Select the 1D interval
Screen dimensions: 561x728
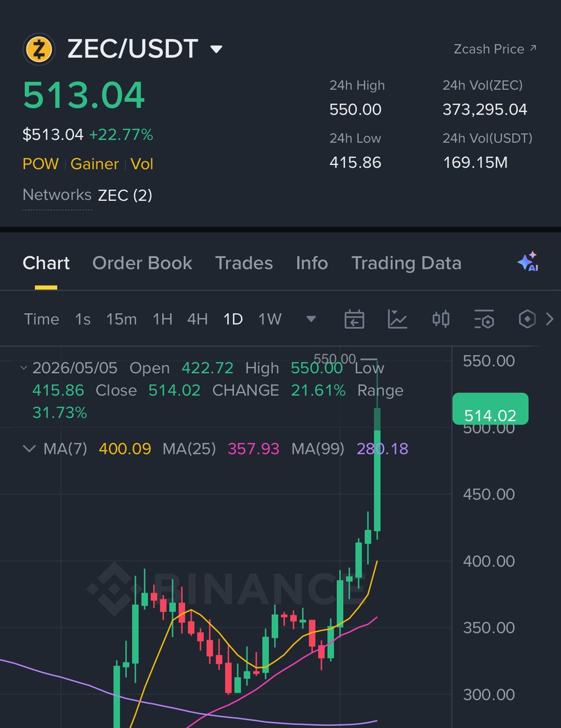233,319
